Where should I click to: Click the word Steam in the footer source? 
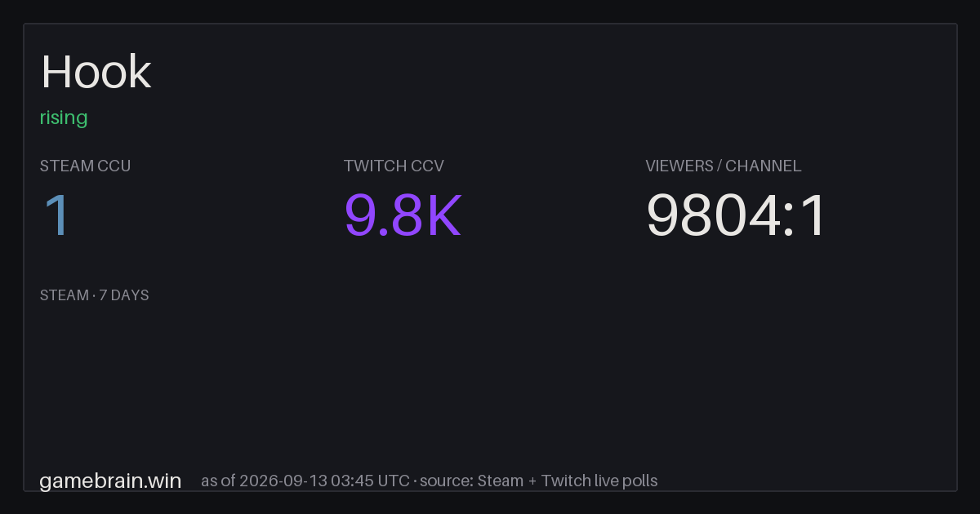point(501,481)
